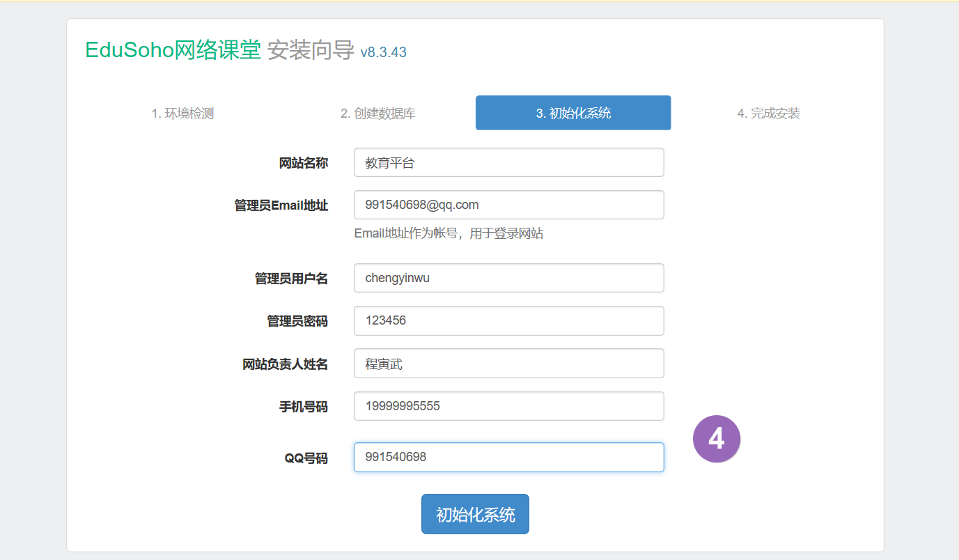Focus the 手机号码 input field
Image resolution: width=959 pixels, height=560 pixels.
pyautogui.click(x=508, y=406)
